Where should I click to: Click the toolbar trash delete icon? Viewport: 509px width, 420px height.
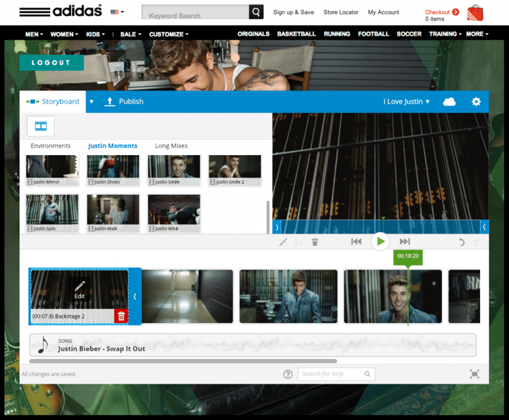(x=315, y=242)
